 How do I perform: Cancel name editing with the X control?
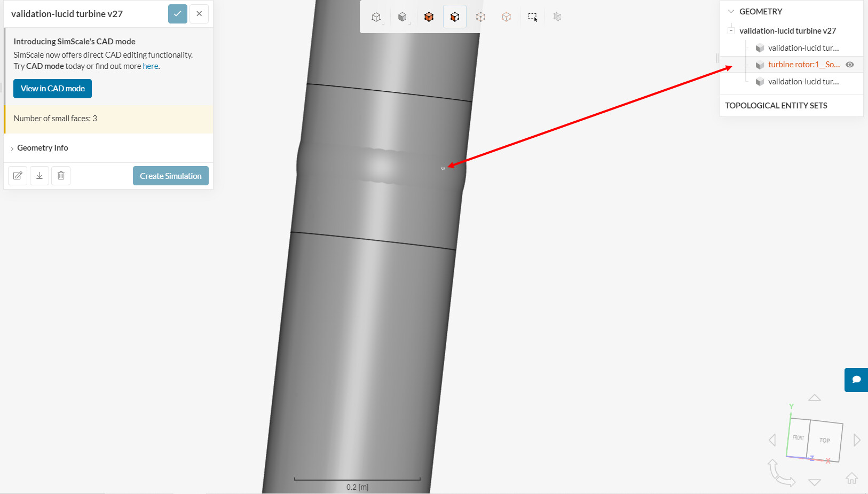199,14
